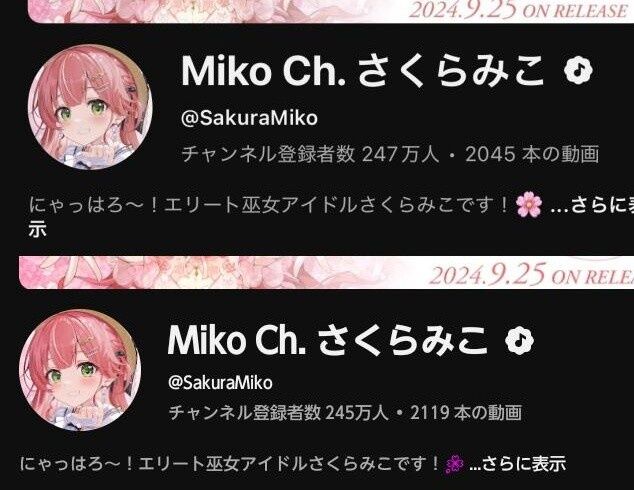This screenshot has height=490, width=634.
Task: Click the 2045 本の動画 video count
Action: 532,154
